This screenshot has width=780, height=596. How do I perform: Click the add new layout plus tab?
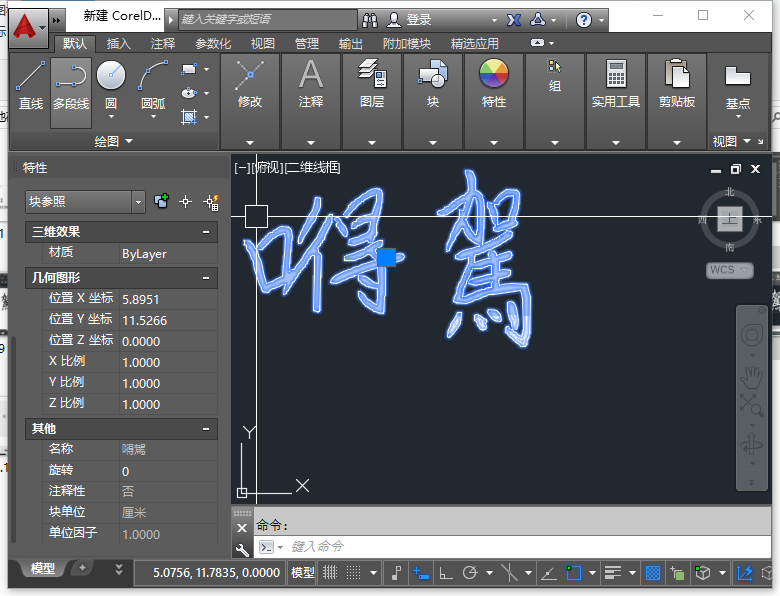[x=83, y=568]
